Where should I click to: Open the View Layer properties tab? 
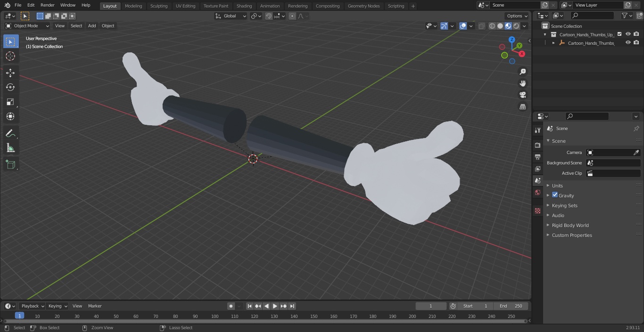click(x=537, y=169)
